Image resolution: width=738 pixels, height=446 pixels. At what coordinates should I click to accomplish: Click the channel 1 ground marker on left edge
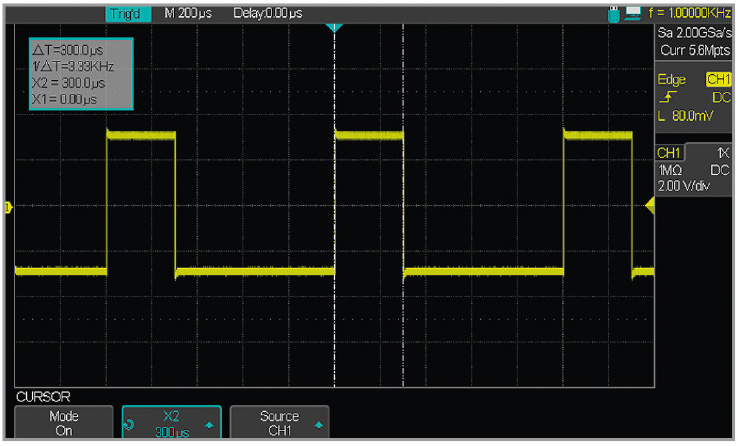click(10, 207)
